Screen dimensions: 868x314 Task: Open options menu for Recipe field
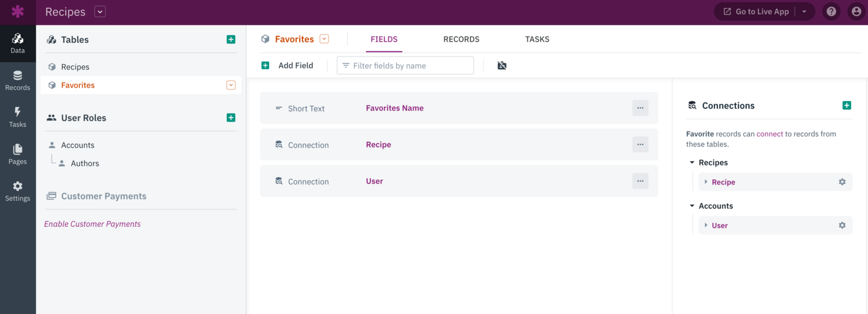click(x=640, y=145)
